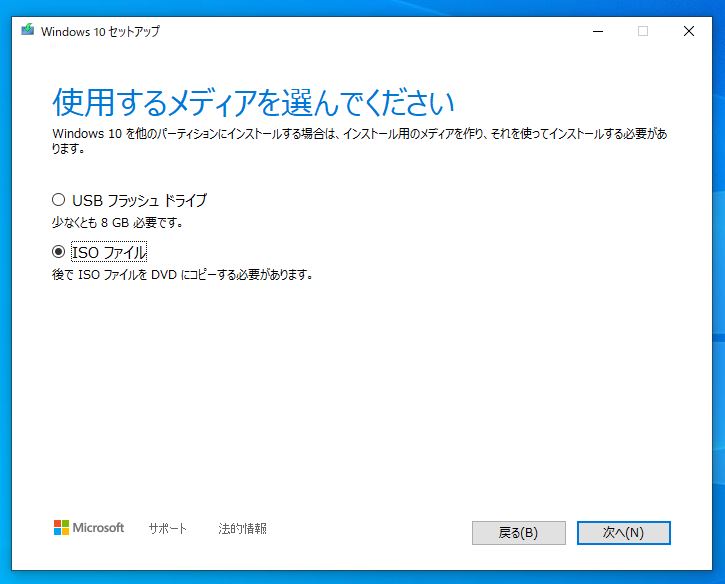Screen dimensions: 725x584
Task: Click the 戻る(B) button
Action: pos(518,533)
